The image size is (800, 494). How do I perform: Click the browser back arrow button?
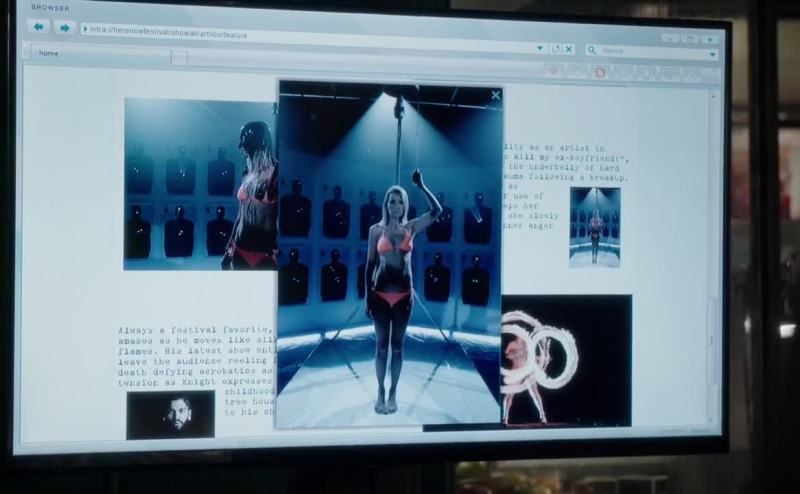[x=41, y=27]
